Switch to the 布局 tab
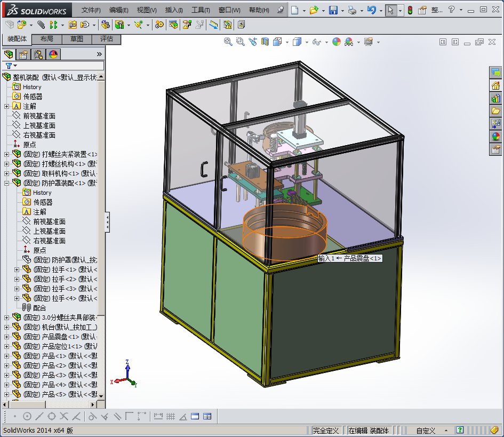The image size is (504, 437). pyautogui.click(x=46, y=39)
